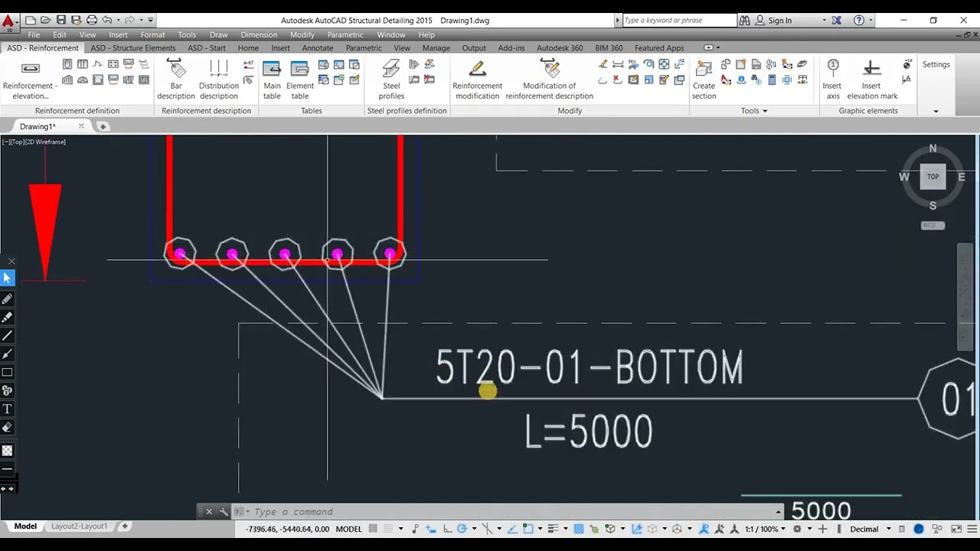Insert the Element table
This screenshot has height=551, width=980.
tap(300, 79)
